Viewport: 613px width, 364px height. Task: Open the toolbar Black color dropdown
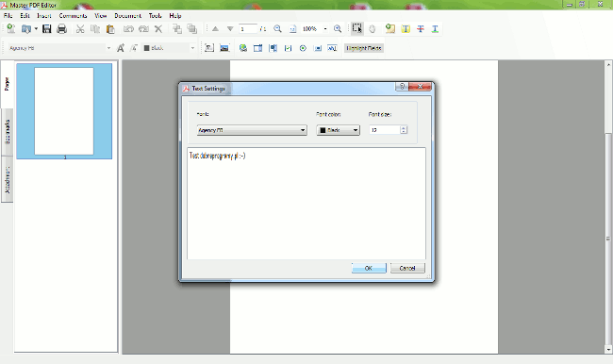point(192,48)
